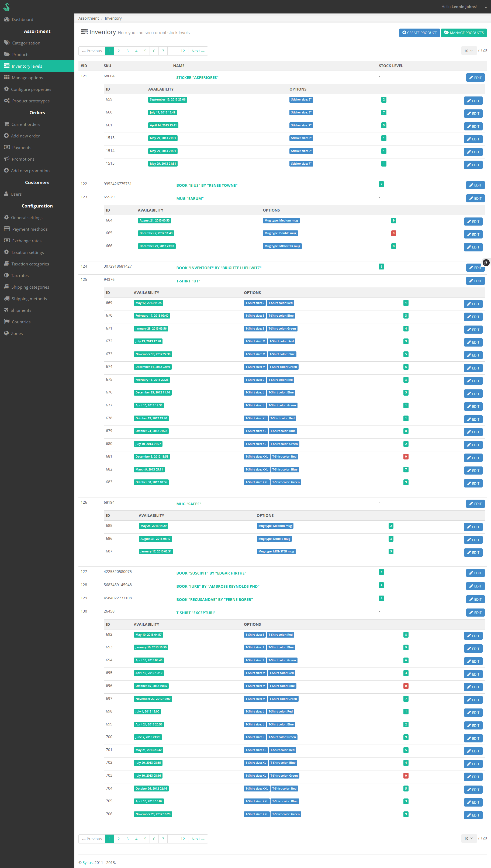Viewport: 491px width, 868px height.
Task: Click SKU value 3072918681427
Action: [118, 267]
